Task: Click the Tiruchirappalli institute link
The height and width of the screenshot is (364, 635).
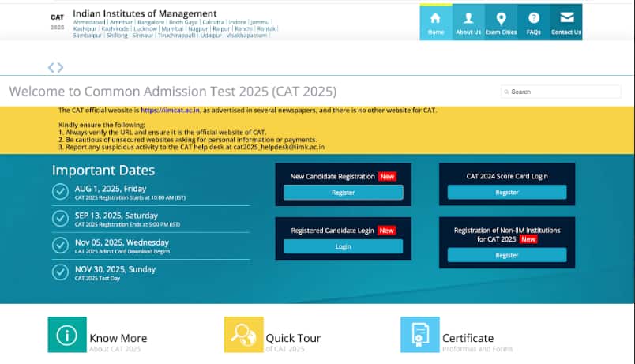Action: (177, 36)
